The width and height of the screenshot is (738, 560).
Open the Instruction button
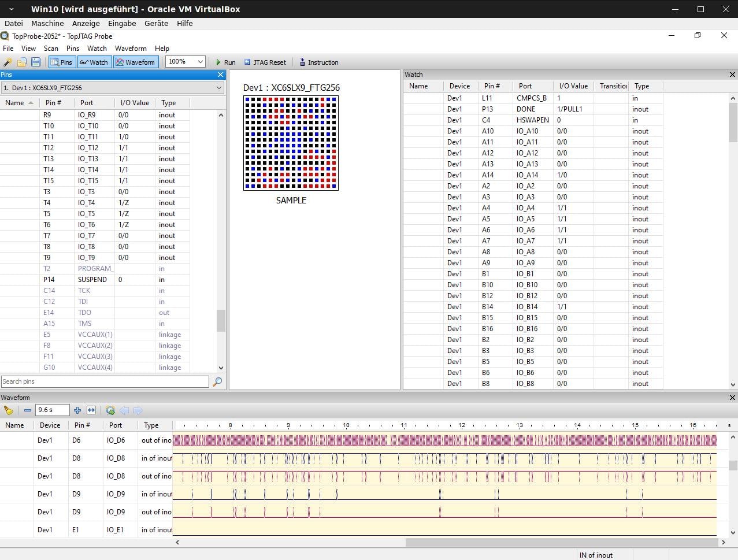[318, 62]
